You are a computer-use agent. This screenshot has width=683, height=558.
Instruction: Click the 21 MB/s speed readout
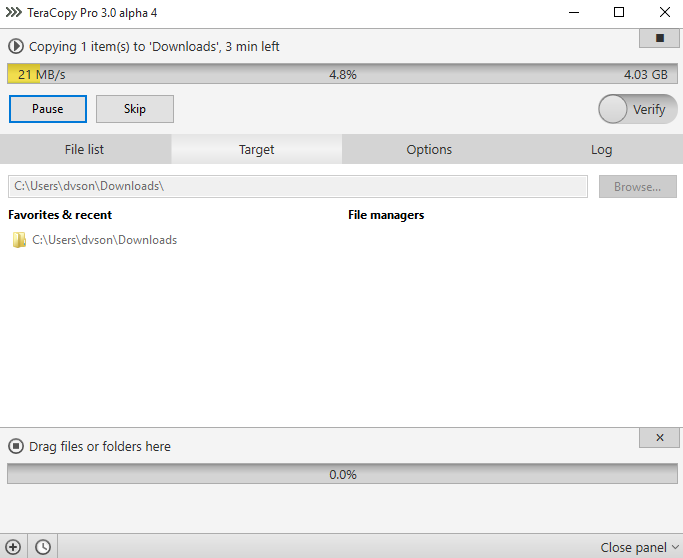click(42, 74)
